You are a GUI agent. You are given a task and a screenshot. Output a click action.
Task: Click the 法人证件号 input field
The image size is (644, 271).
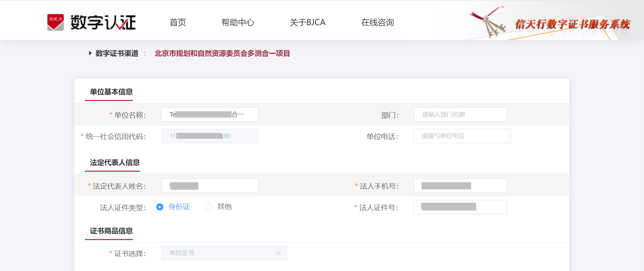(x=460, y=207)
